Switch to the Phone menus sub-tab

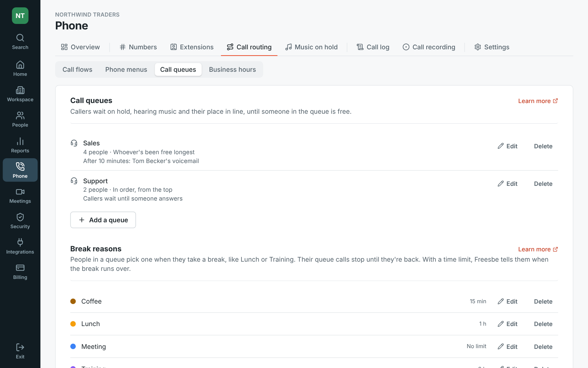pos(126,70)
